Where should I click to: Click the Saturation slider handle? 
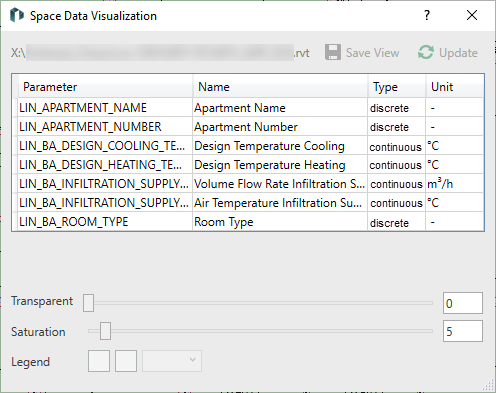click(105, 331)
